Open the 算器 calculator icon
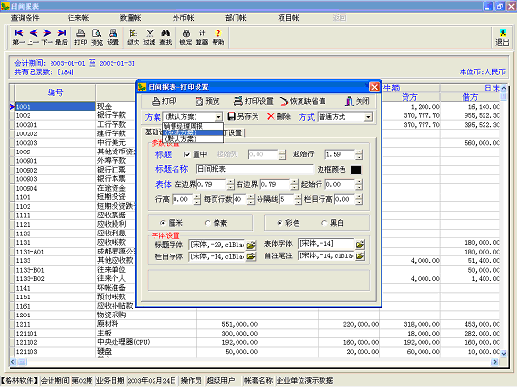Screen dimensions: 517x387 202,37
